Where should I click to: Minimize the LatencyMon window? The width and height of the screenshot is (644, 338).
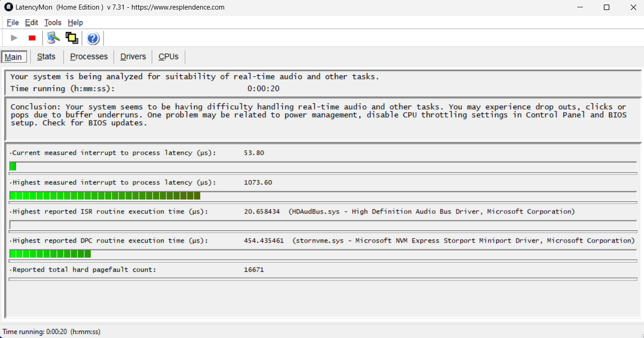tap(580, 7)
